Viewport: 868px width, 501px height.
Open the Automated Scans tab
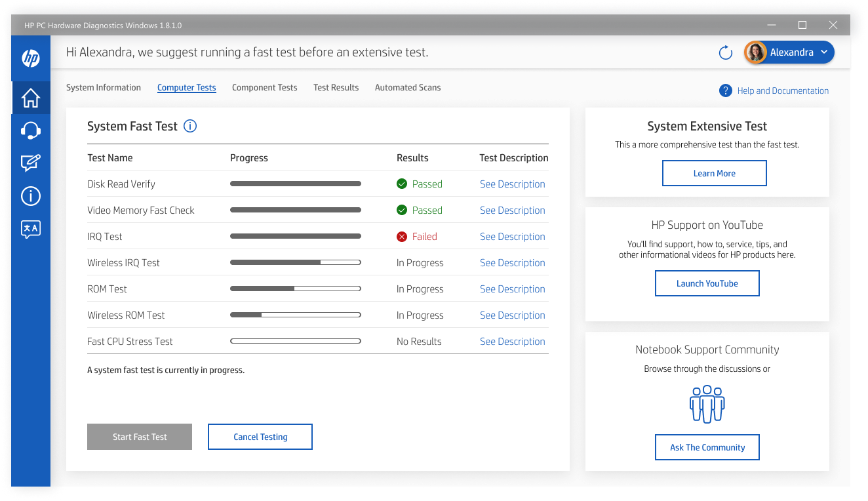point(408,87)
